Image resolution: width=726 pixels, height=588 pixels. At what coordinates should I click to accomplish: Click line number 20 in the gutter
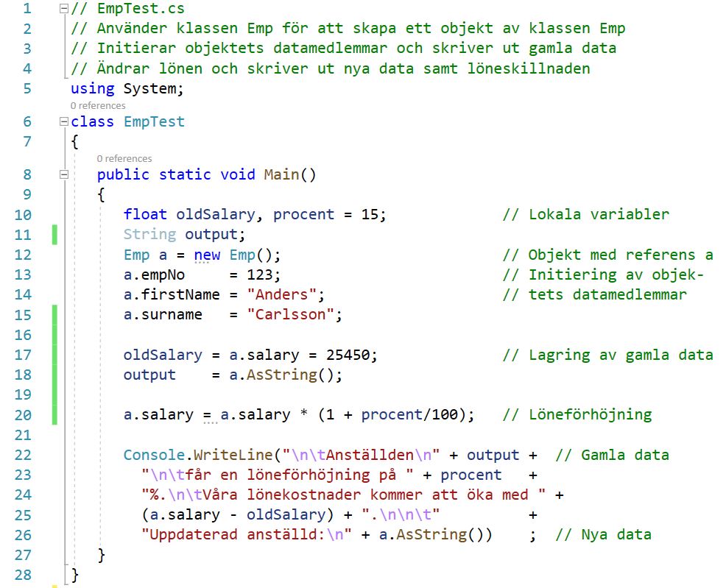pos(23,414)
